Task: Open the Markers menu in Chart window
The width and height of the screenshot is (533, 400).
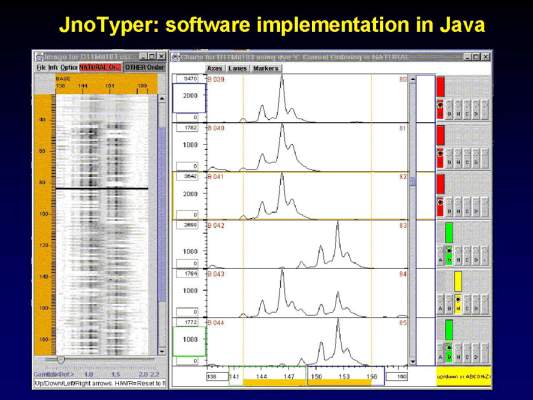Action: 266,68
